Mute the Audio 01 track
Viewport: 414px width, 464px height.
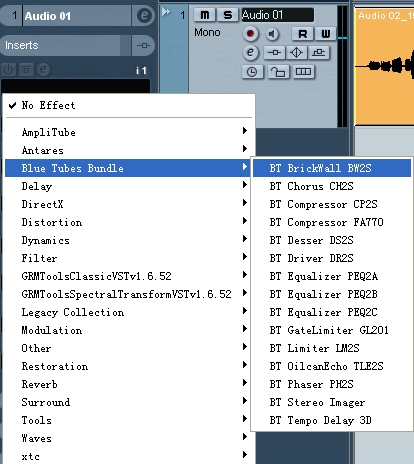pyautogui.click(x=205, y=15)
